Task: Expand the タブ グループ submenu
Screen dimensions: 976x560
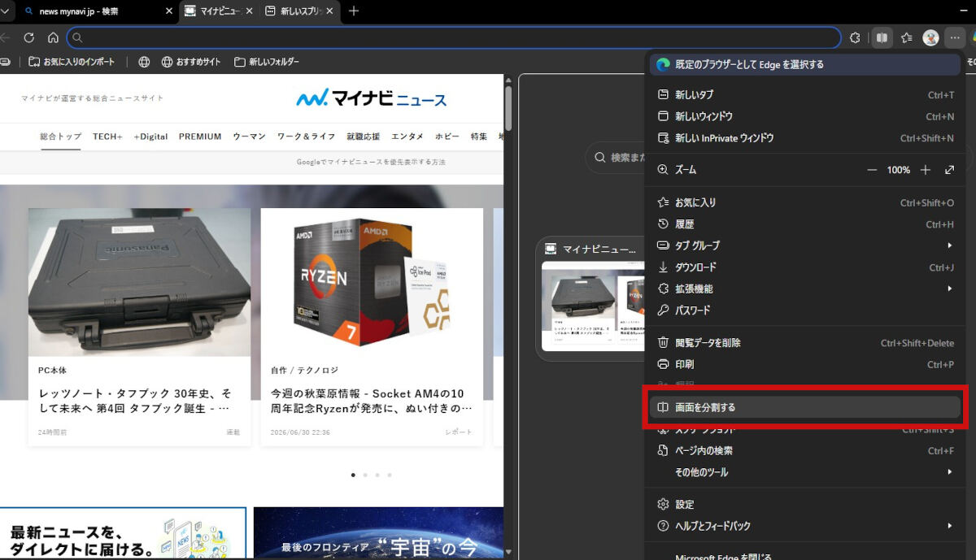Action: pos(806,245)
